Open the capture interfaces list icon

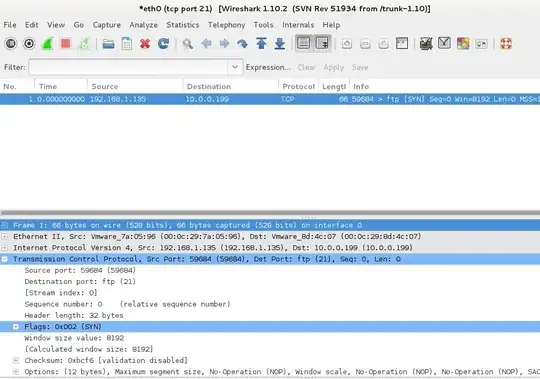point(11,44)
